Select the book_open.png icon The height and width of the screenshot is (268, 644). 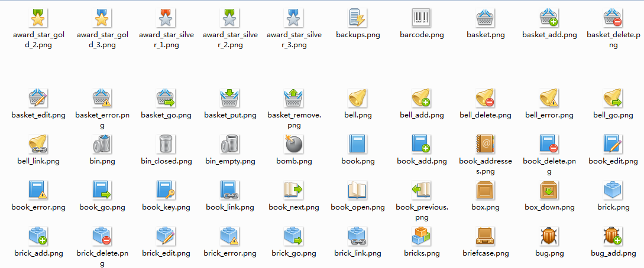tap(358, 189)
